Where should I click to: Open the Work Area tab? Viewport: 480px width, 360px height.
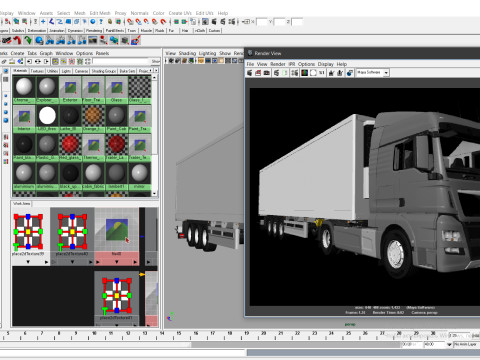point(22,203)
